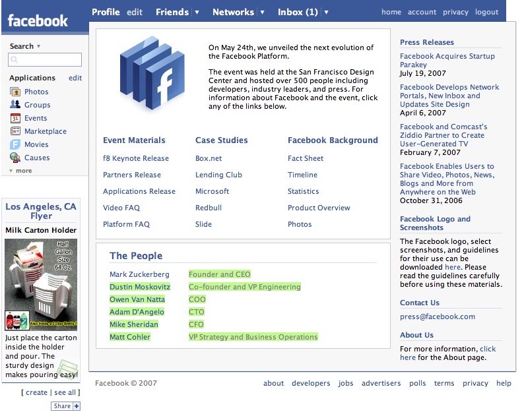Open Partners Release link
This screenshot has width=524, height=420.
132,175
